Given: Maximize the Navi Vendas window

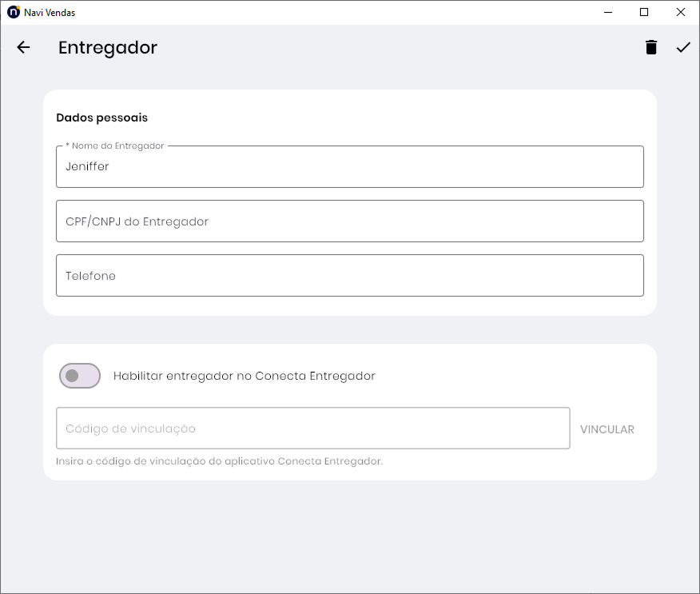Looking at the screenshot, I should (x=644, y=12).
